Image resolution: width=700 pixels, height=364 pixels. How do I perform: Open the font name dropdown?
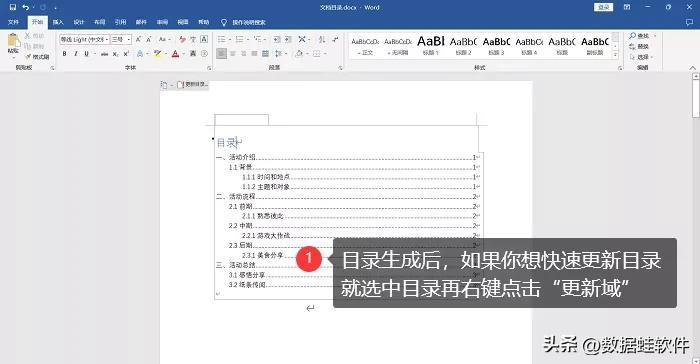point(107,40)
